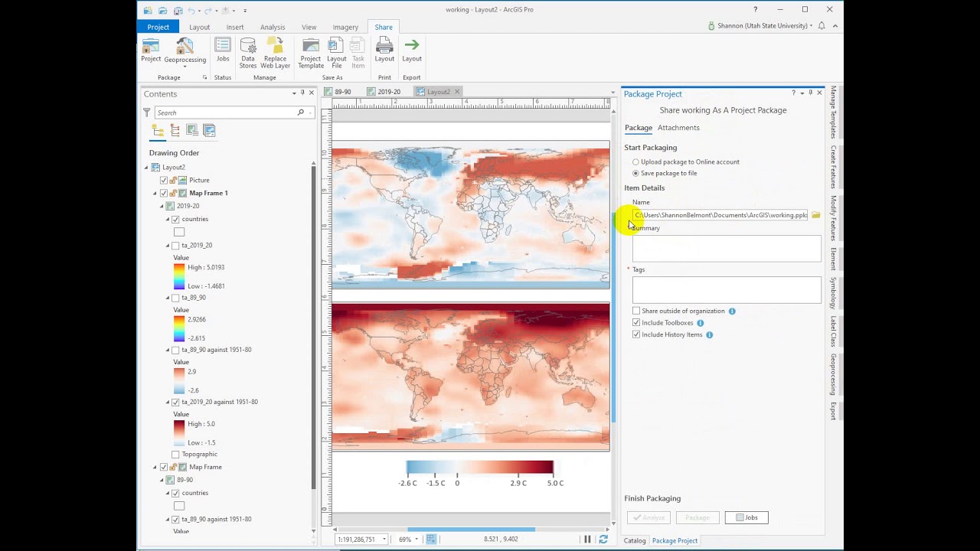This screenshot has width=980, height=551.
Task: Open Package Project pane help
Action: (793, 93)
